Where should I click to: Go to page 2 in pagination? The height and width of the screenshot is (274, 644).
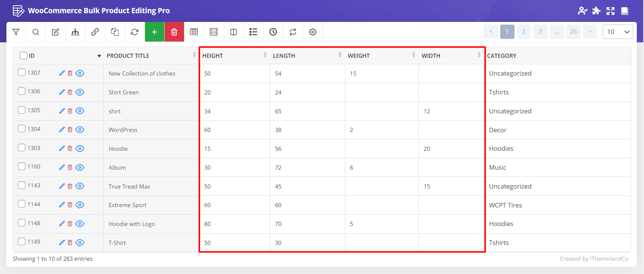[x=524, y=32]
